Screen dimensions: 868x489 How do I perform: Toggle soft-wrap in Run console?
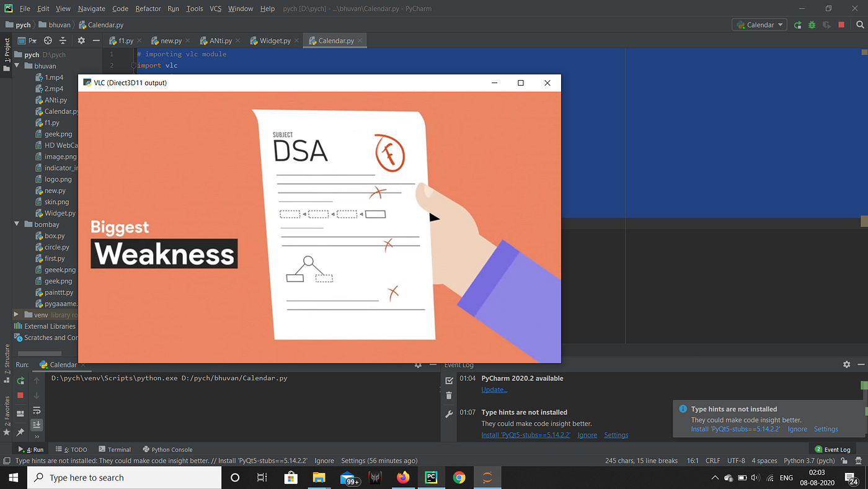37,410
